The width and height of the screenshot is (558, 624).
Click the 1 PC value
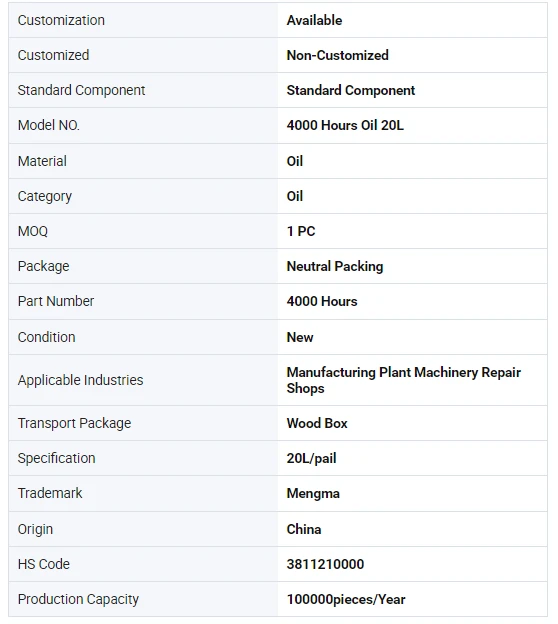click(x=301, y=231)
